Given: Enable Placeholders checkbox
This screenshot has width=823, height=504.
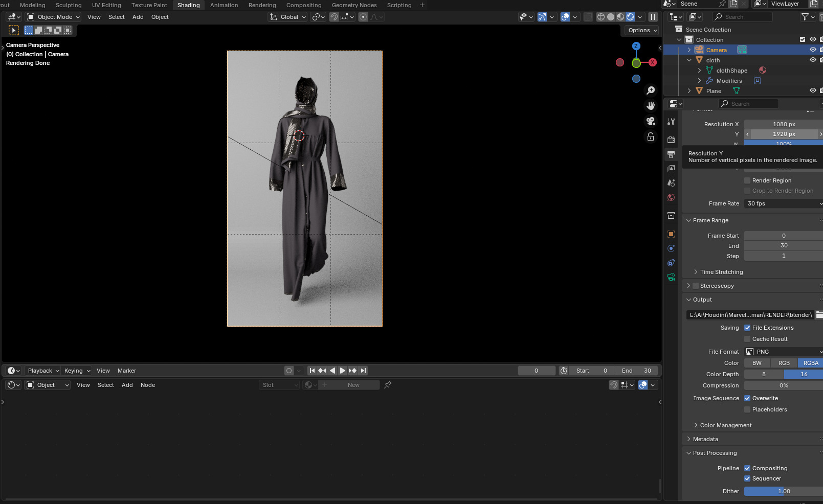Looking at the screenshot, I should (747, 409).
